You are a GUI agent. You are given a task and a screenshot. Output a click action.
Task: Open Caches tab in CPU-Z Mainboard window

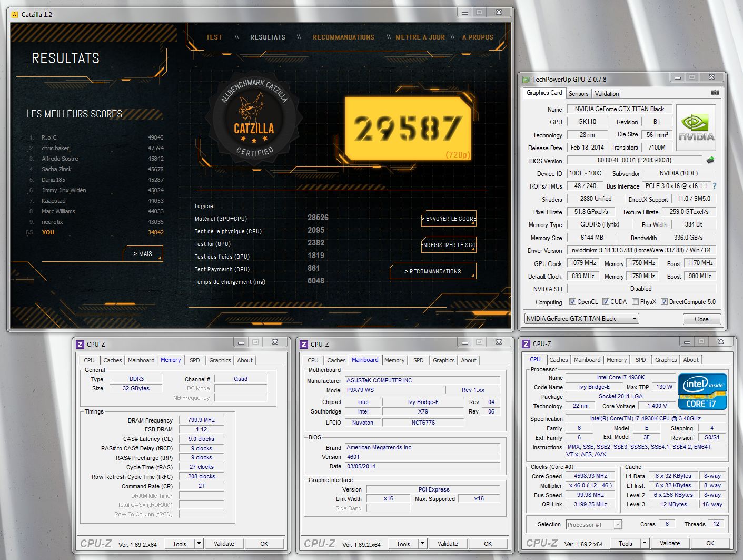coord(336,360)
